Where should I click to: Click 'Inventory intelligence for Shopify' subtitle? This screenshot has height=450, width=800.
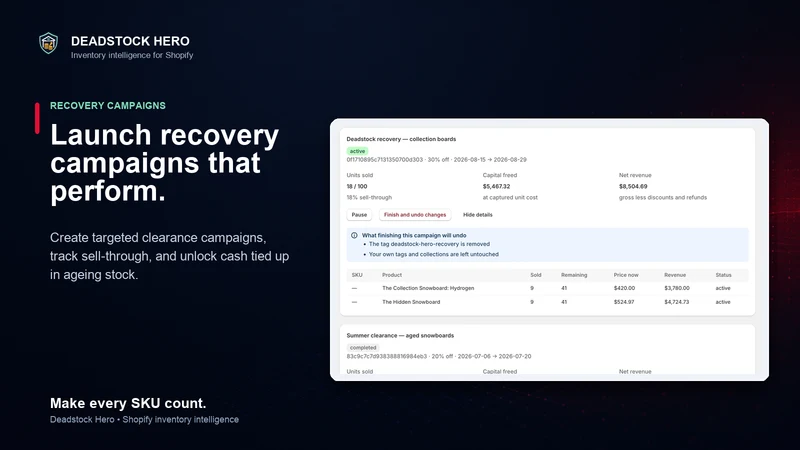pyautogui.click(x=132, y=55)
